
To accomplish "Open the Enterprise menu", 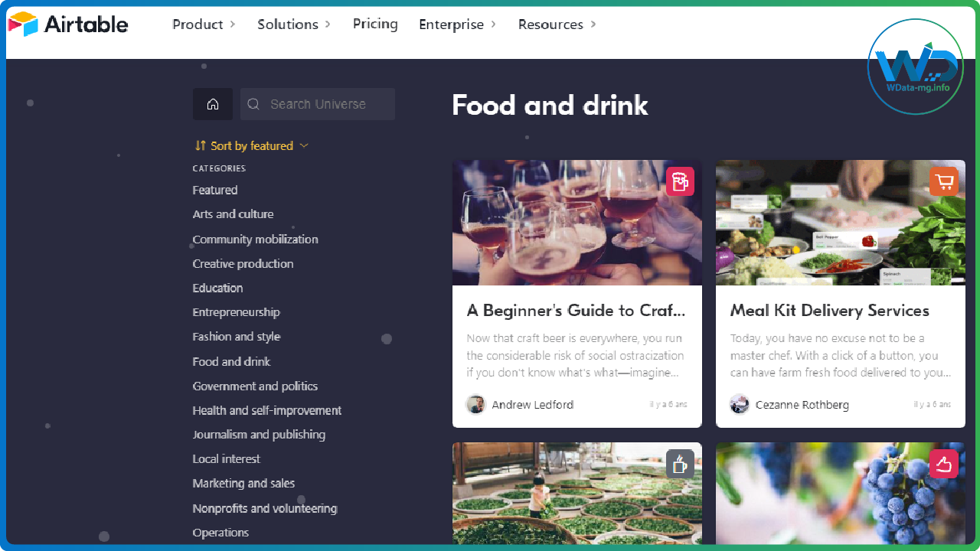I will pos(457,24).
